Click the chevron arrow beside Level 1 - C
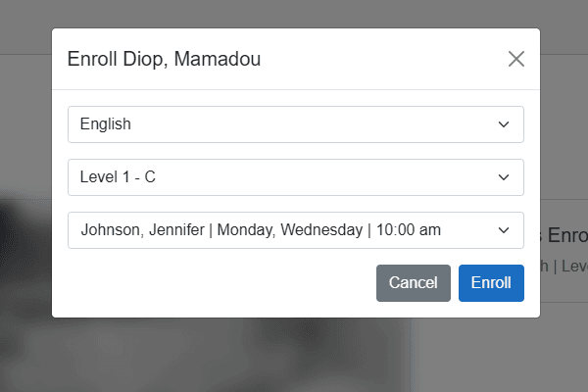Screen dimensions: 588x392 tap(504, 177)
